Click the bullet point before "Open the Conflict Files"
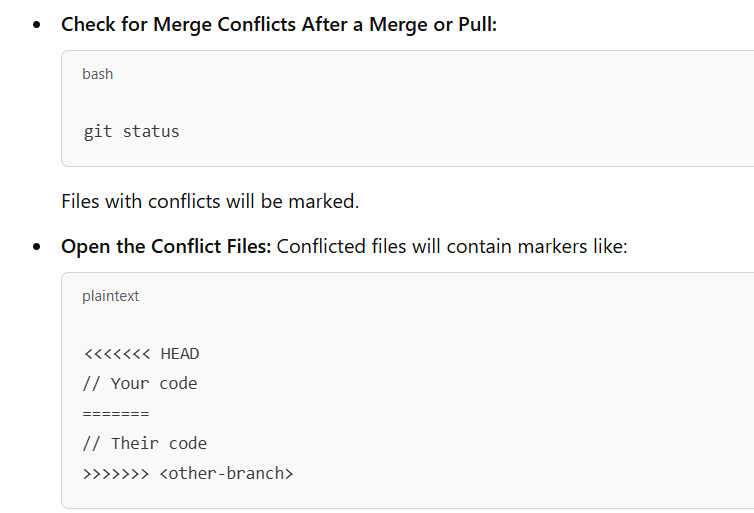This screenshot has width=754, height=513. (37, 247)
